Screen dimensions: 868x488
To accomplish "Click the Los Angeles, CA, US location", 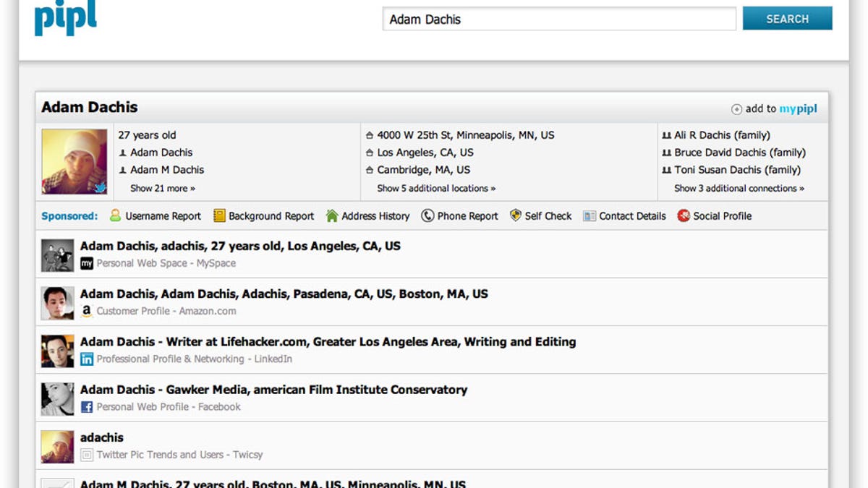I will pos(425,153).
